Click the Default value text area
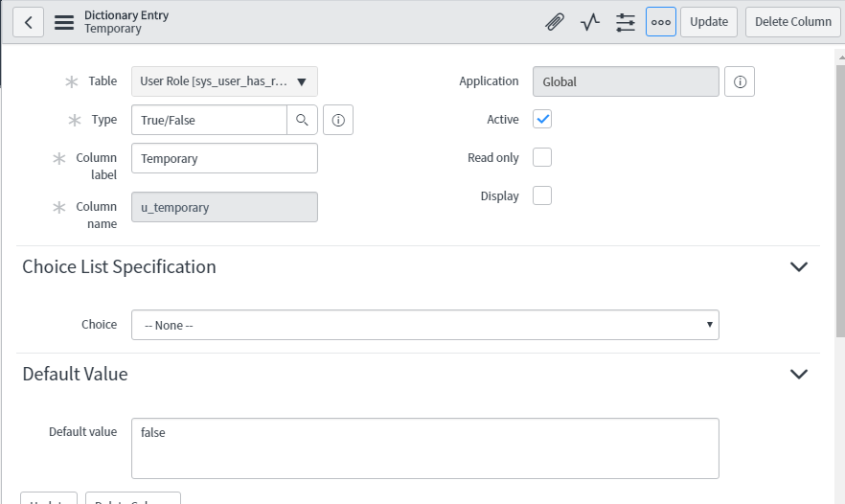This screenshot has height=504, width=845. click(x=424, y=447)
